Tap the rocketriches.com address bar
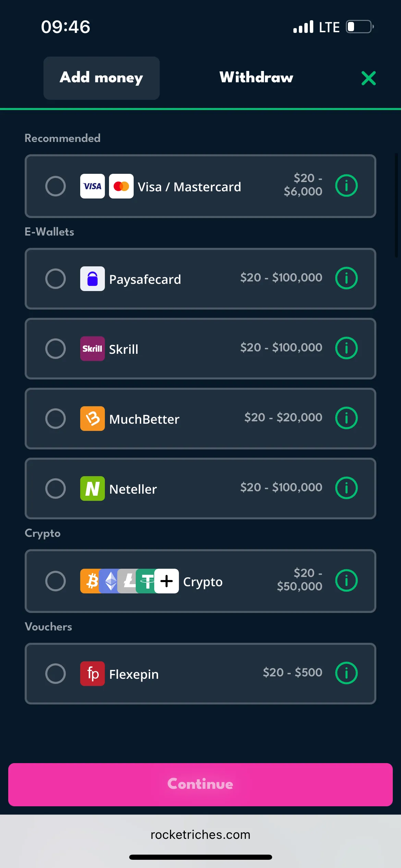Viewport: 401px width, 868px height. pyautogui.click(x=200, y=835)
